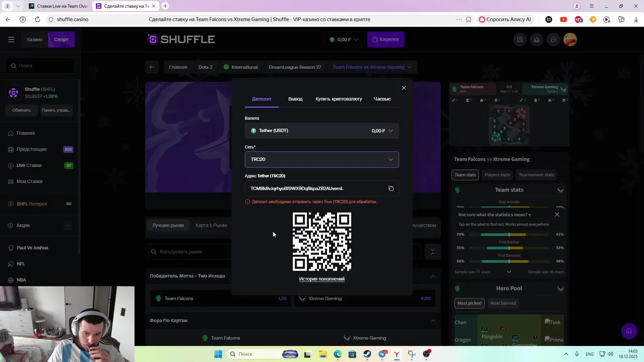Open the hamburger sidebar menu
The width and height of the screenshot is (644, 362).
pyautogui.click(x=11, y=40)
